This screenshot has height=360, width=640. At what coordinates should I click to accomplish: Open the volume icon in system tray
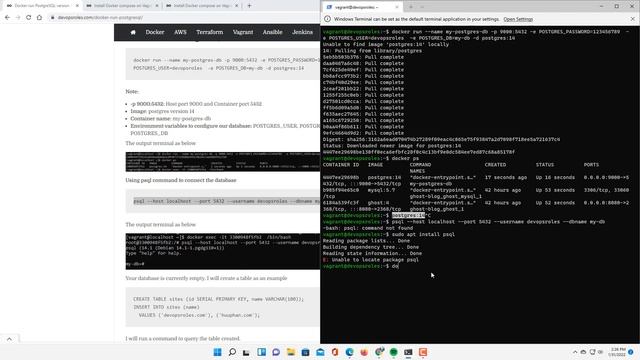pos(600,352)
